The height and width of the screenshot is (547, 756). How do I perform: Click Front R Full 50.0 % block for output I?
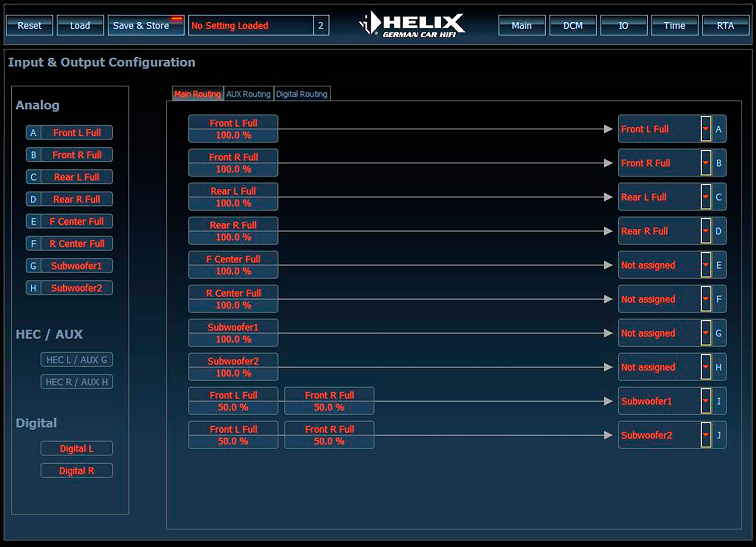pyautogui.click(x=329, y=401)
